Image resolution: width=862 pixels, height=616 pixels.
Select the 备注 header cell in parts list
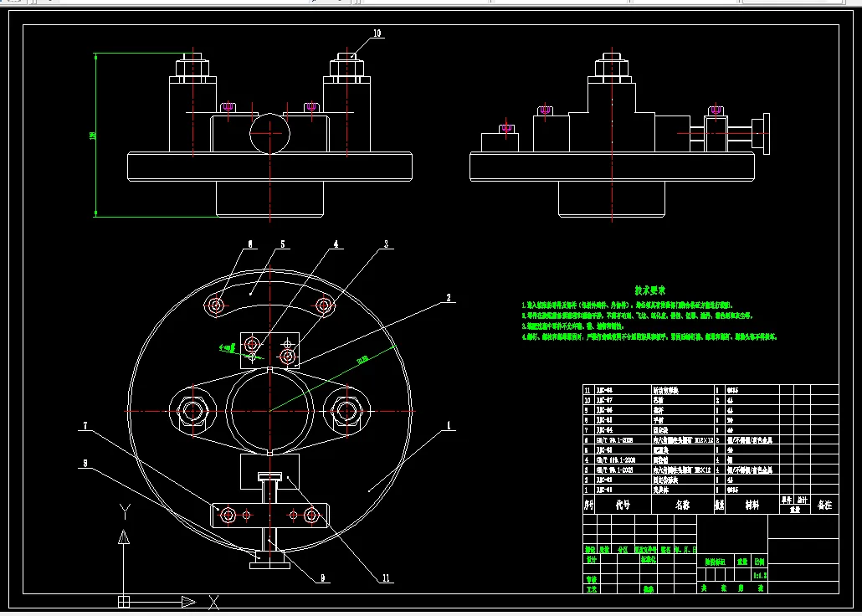tap(824, 505)
